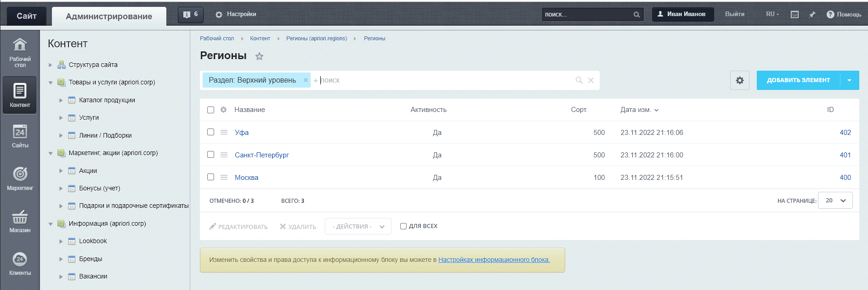
Task: Expand the Каталог продукции tree node
Action: tap(61, 100)
